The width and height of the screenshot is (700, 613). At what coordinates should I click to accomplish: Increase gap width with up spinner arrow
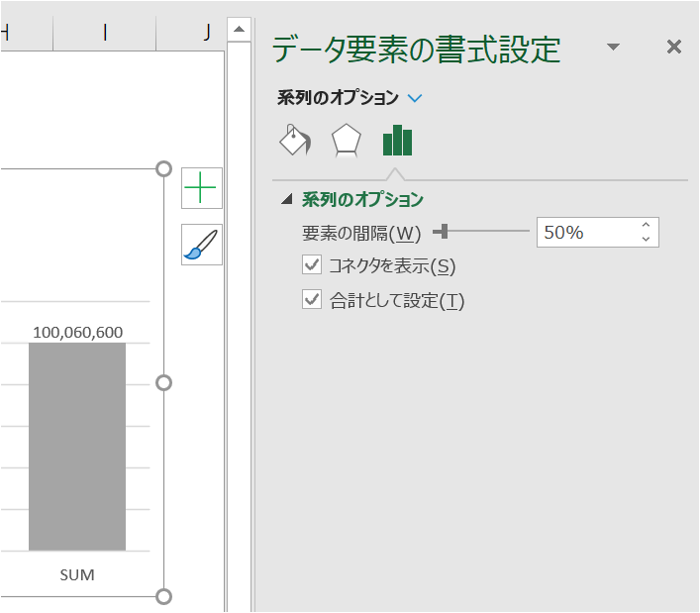click(646, 225)
